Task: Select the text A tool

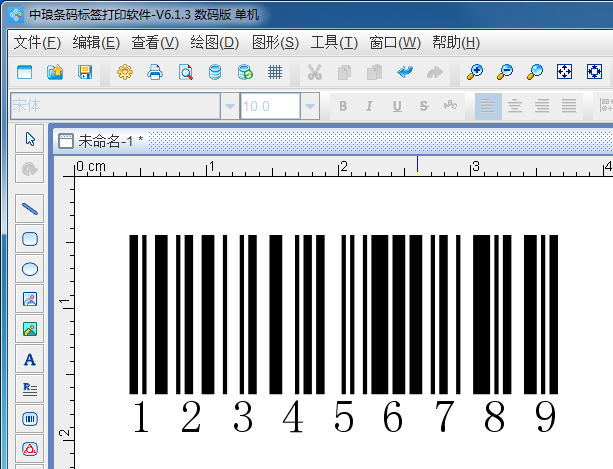Action: point(30,359)
